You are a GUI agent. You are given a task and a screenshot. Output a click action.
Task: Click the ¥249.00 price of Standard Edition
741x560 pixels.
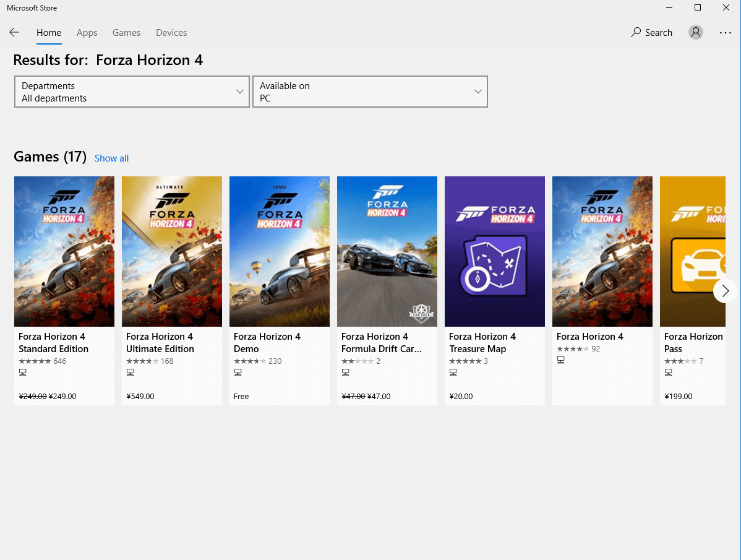62,397
